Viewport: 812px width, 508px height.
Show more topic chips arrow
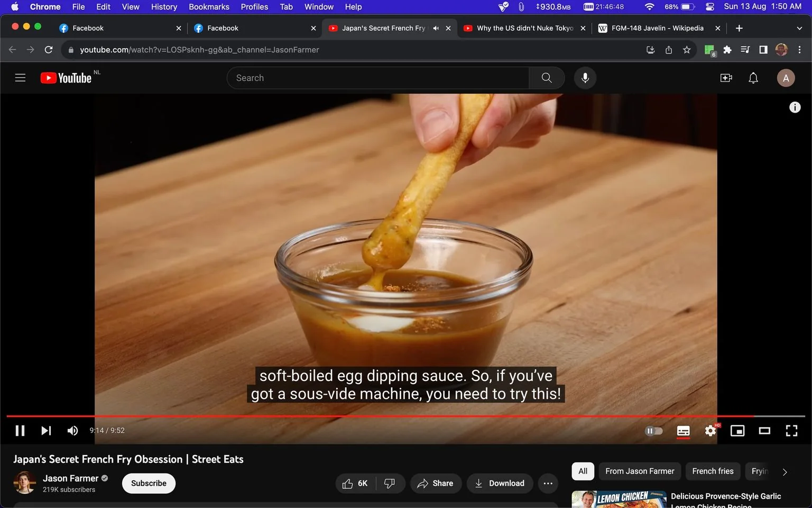click(x=785, y=471)
